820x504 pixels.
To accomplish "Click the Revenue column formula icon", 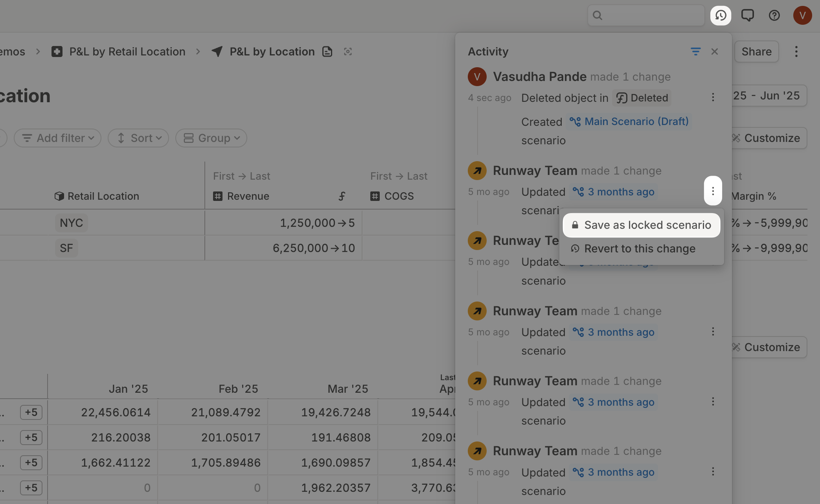I will click(x=342, y=196).
